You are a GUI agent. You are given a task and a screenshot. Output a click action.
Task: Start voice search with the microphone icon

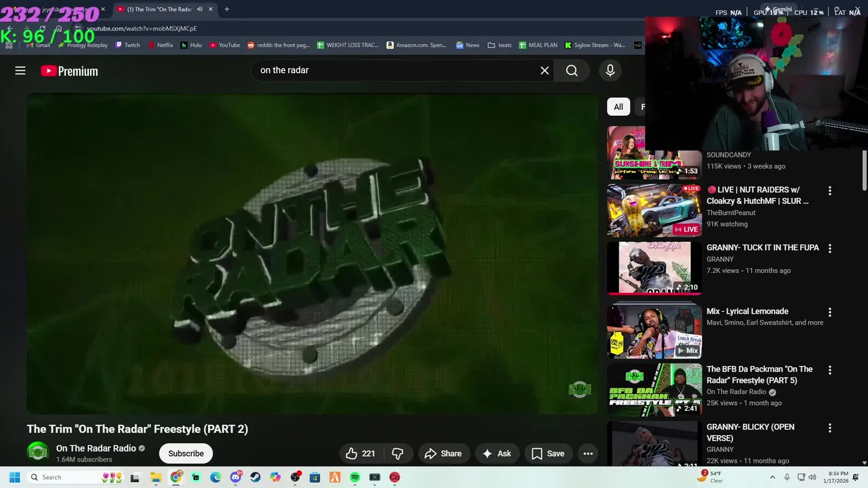[x=610, y=70]
